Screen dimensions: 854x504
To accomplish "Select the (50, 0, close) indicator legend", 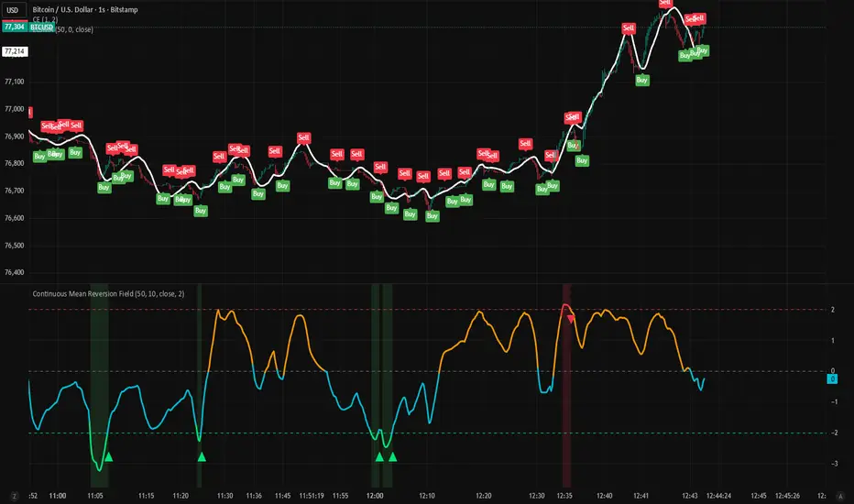I will point(74,29).
